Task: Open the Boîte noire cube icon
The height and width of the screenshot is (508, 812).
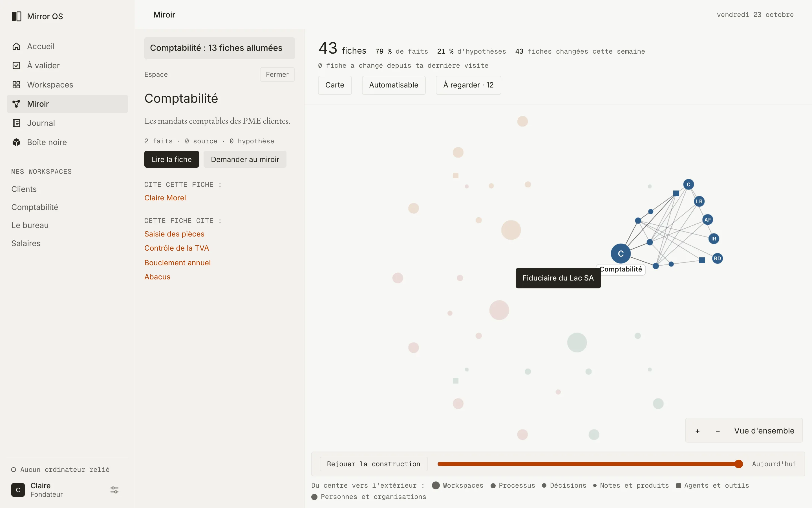Action: tap(16, 142)
